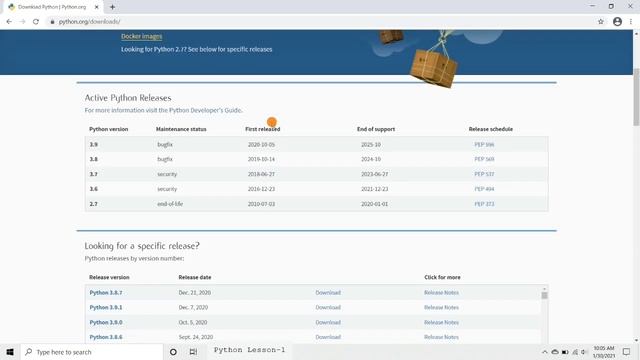Open the Python 3.8.6 release link
The image size is (640, 360).
(106, 337)
